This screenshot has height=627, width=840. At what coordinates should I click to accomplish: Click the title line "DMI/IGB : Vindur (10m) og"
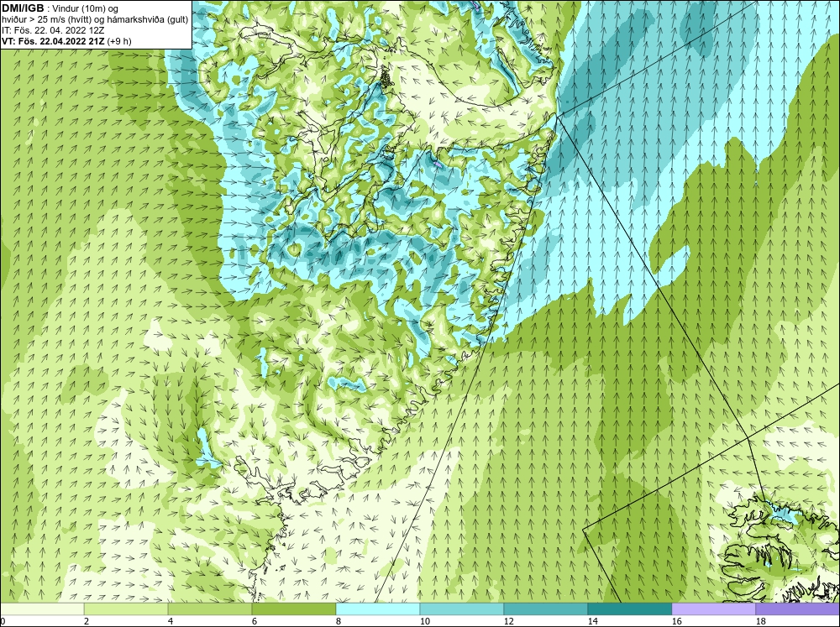60,8
